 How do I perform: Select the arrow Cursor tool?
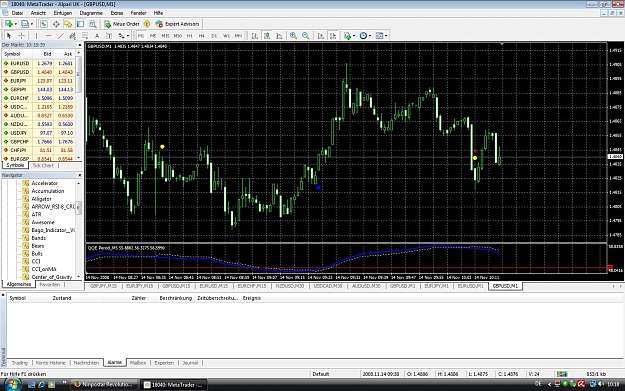point(9,36)
